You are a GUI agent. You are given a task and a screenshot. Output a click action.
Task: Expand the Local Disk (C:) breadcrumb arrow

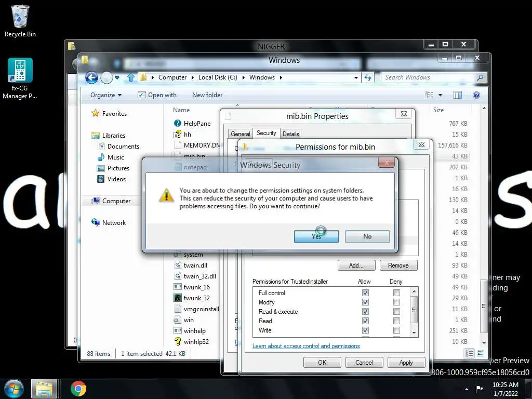click(243, 78)
